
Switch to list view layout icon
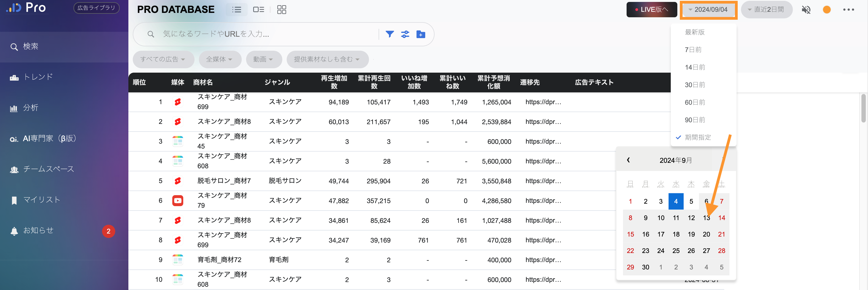236,9
